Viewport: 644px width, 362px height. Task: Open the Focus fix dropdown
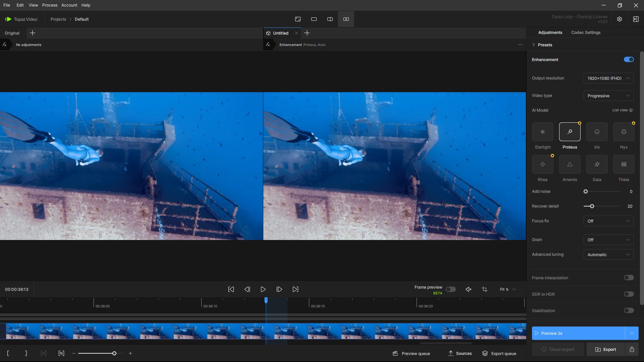click(x=608, y=221)
